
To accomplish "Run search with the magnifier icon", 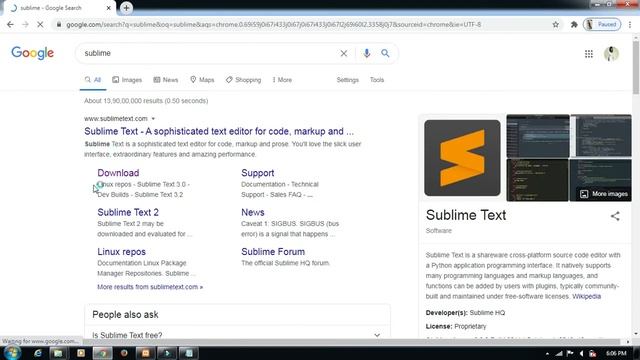I will (x=385, y=53).
